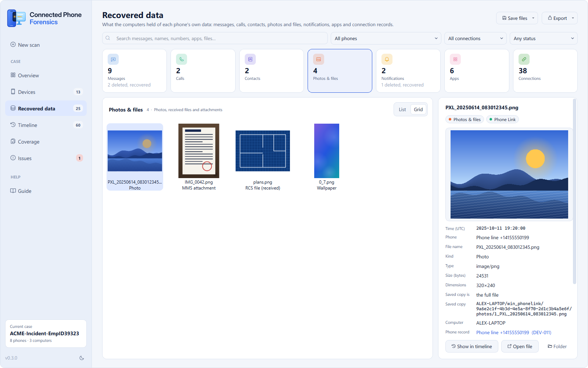Click the Apps grid icon

tap(455, 59)
